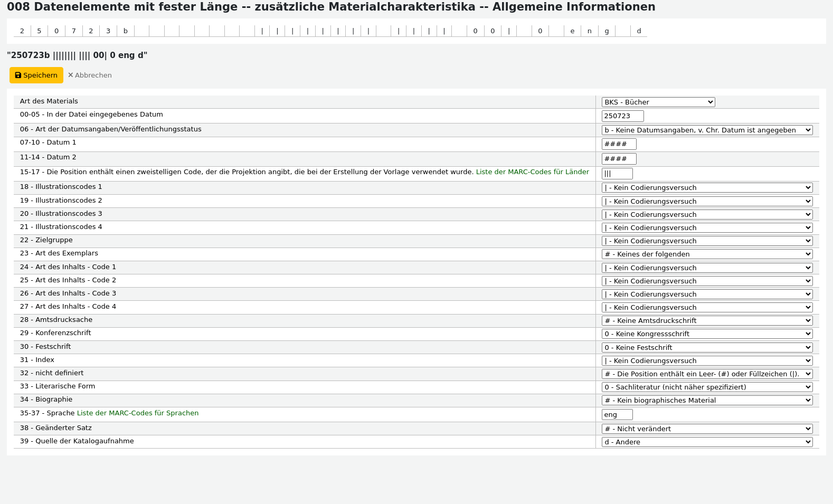Expand the Amtsdrucksache dropdown

[x=706, y=321]
